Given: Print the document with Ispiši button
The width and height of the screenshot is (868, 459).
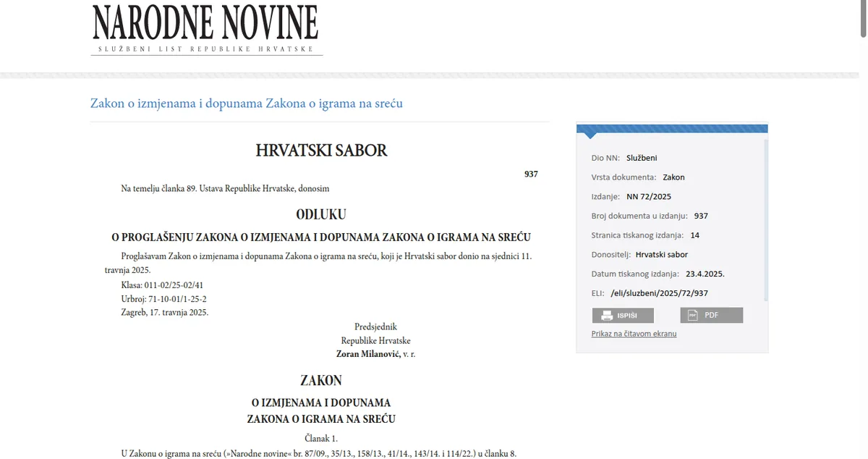Looking at the screenshot, I should coord(623,316).
